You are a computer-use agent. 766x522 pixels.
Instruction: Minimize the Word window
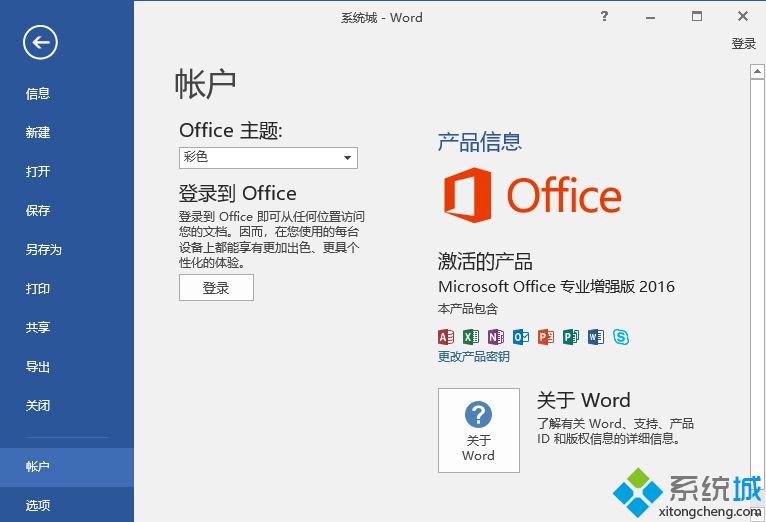pyautogui.click(x=650, y=17)
